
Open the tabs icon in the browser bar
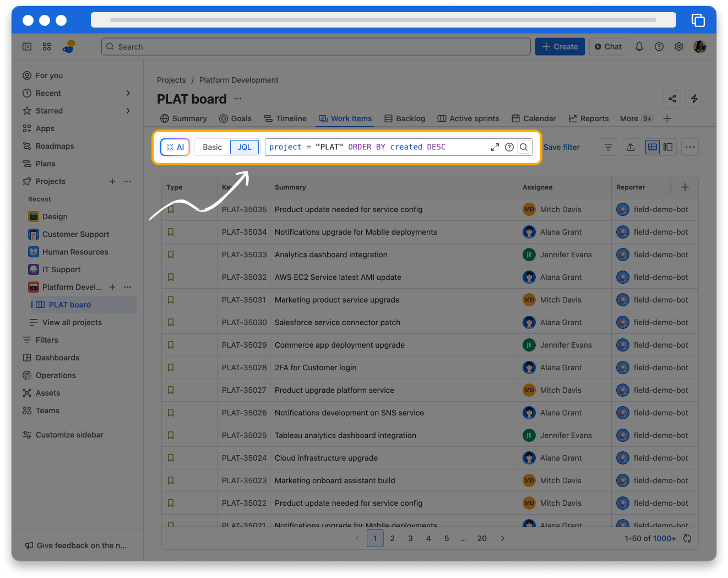[x=698, y=20]
